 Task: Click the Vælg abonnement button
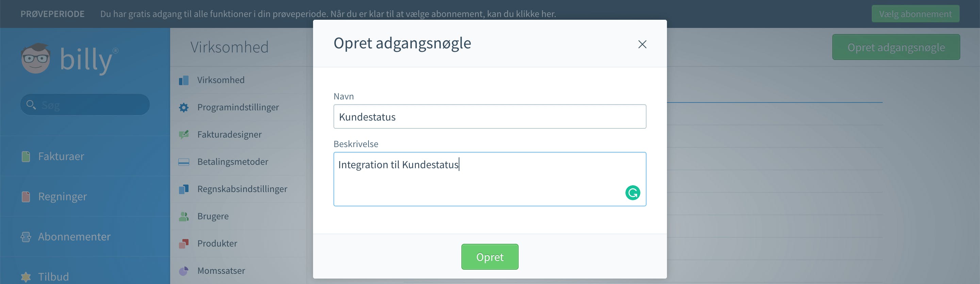(x=915, y=14)
